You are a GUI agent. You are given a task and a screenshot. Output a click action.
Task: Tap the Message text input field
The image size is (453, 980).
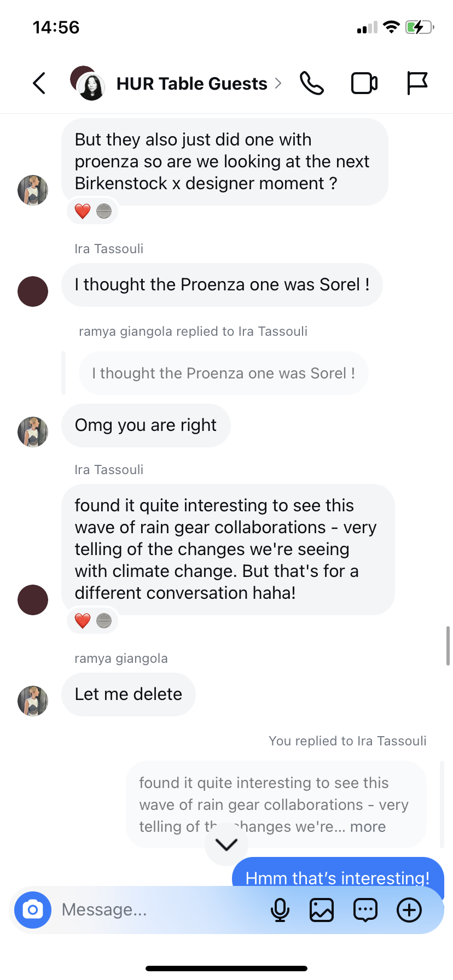click(x=159, y=910)
